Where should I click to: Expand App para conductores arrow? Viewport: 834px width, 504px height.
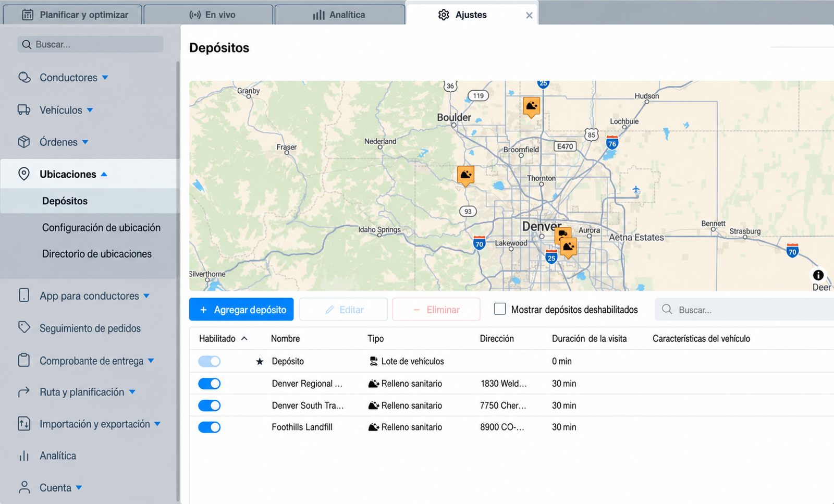coord(146,296)
